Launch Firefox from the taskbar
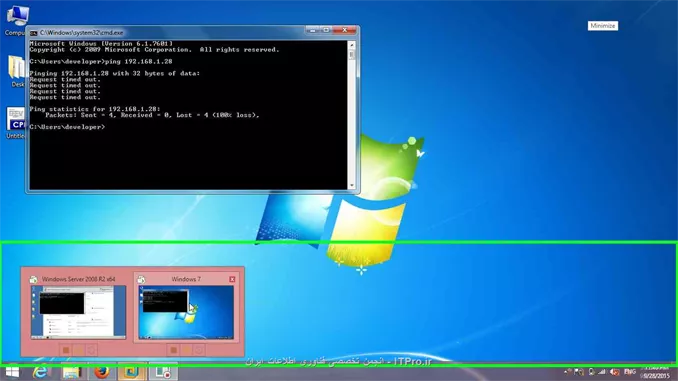 click(102, 372)
